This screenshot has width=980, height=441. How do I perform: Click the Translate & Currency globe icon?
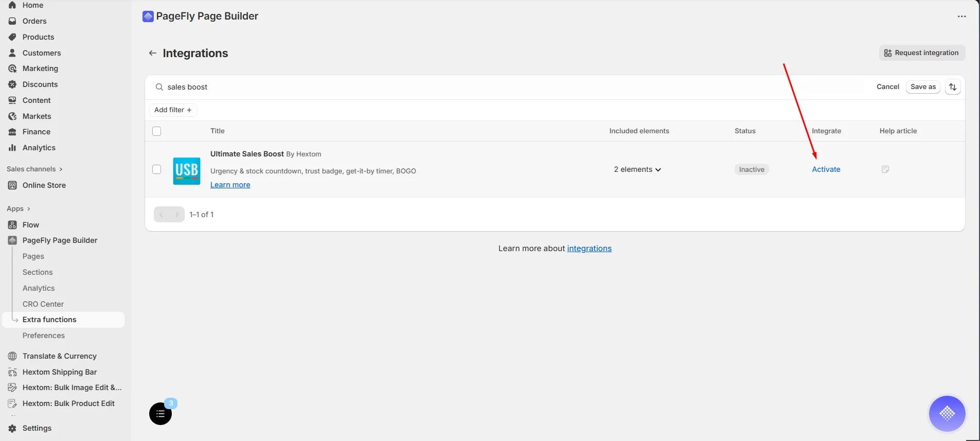pyautogui.click(x=12, y=356)
